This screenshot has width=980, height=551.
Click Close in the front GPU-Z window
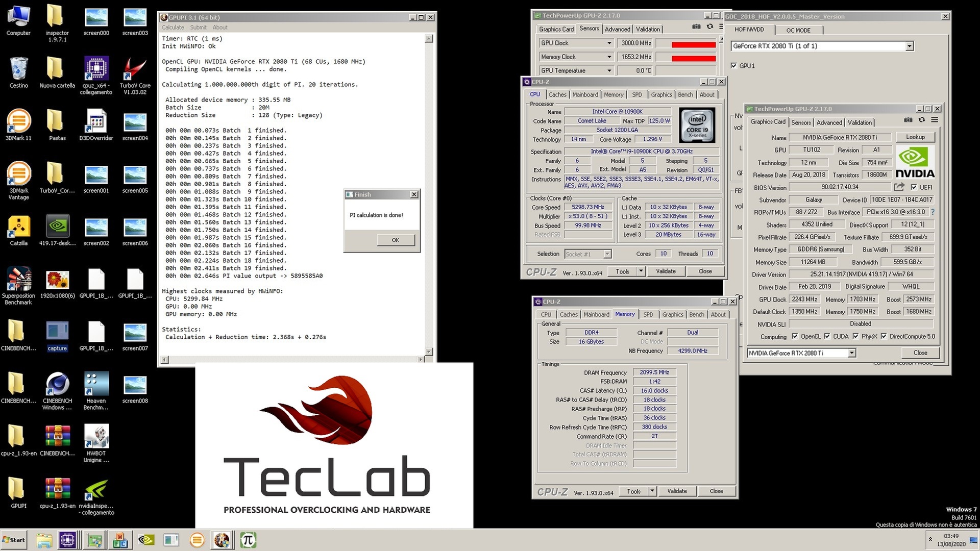[920, 353]
